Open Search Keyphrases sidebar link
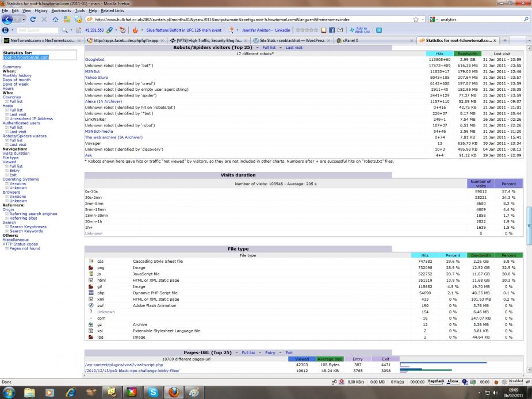Image resolution: width=532 pixels, height=399 pixels. 28,227
